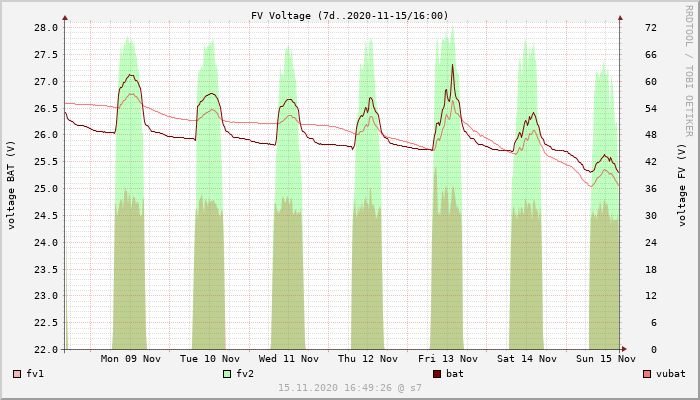
Task: Click the 'voltage FV (V)' axis title
Action: point(682,185)
